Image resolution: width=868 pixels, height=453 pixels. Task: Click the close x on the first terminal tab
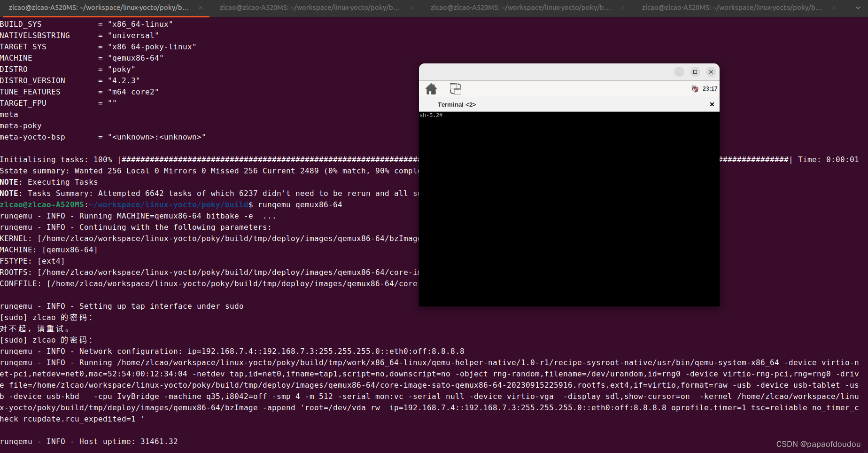point(200,8)
